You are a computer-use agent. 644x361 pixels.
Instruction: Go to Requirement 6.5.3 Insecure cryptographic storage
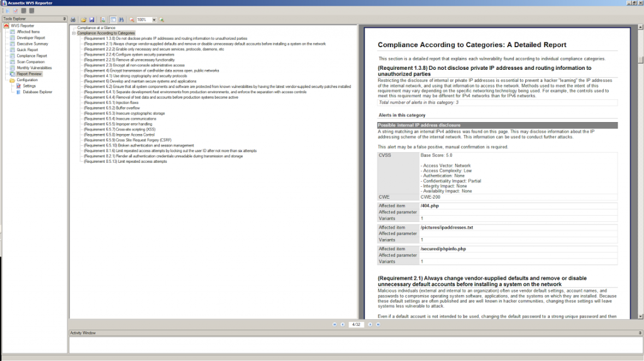(125, 113)
